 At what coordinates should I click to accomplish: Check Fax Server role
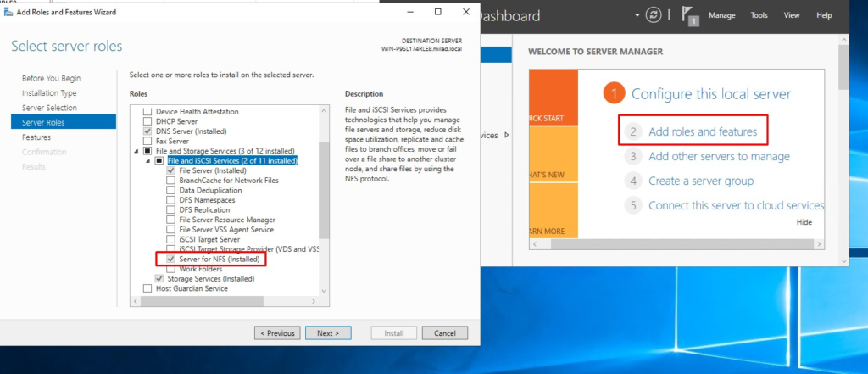147,142
